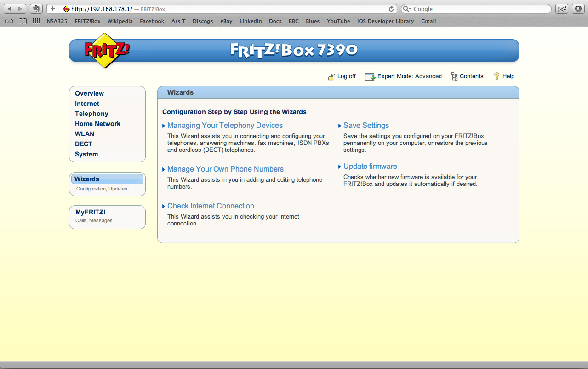Open the Save Settings wizard
This screenshot has width=588, height=369.
[x=366, y=126]
